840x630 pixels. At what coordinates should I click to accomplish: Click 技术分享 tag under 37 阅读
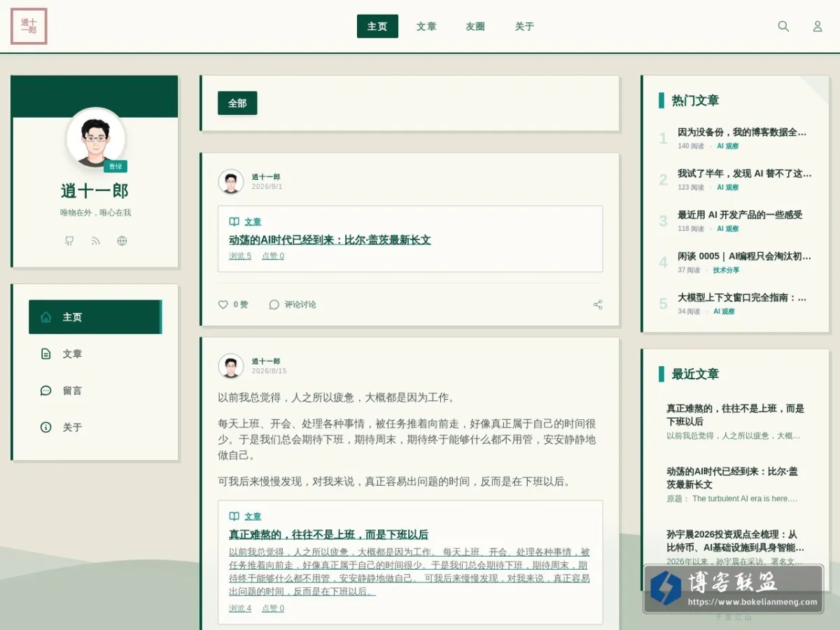point(726,270)
